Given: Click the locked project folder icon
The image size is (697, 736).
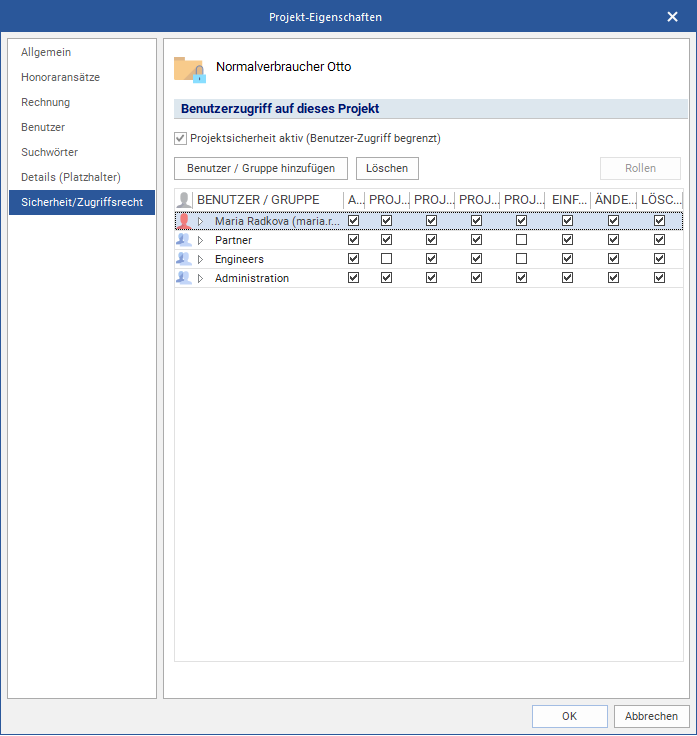Looking at the screenshot, I should point(190,69).
